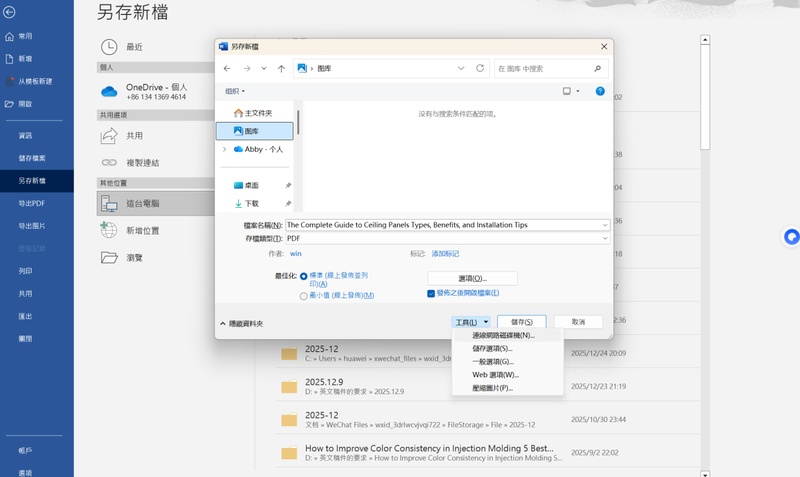This screenshot has width=800, height=477.
Task: Click the Save (儲存) button
Action: tap(521, 322)
